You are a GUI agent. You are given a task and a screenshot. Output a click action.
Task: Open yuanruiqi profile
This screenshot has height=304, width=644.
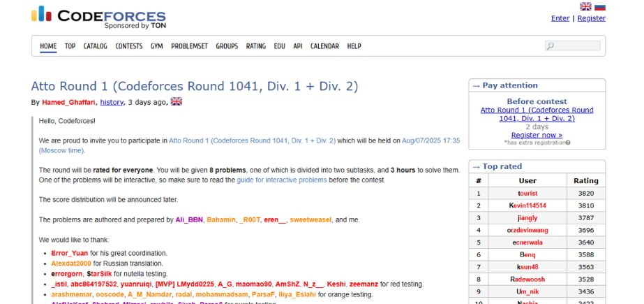[137, 284]
